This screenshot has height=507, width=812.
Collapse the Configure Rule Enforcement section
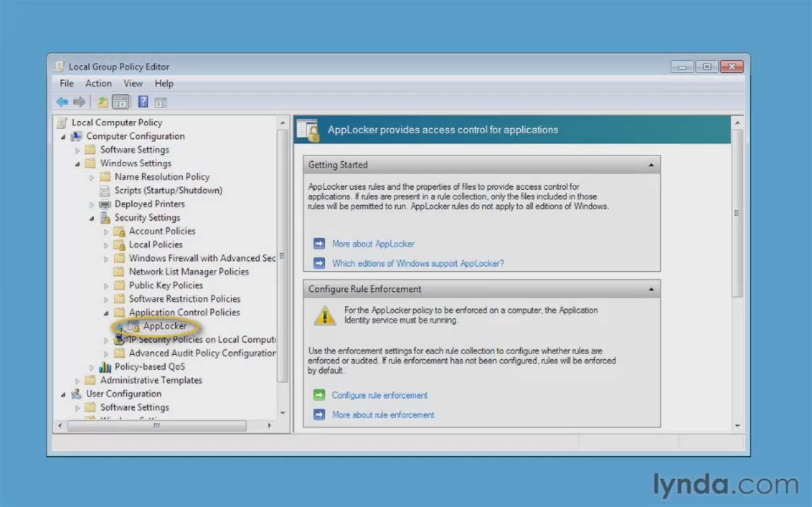point(651,289)
